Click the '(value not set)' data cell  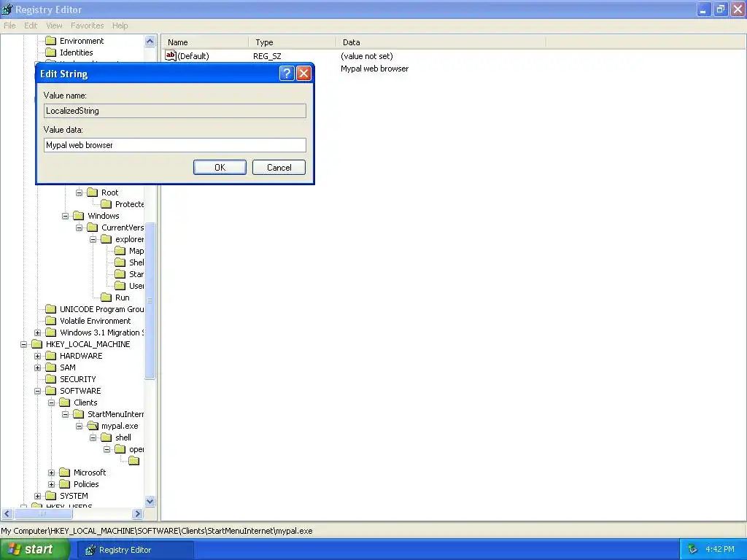[x=367, y=56]
